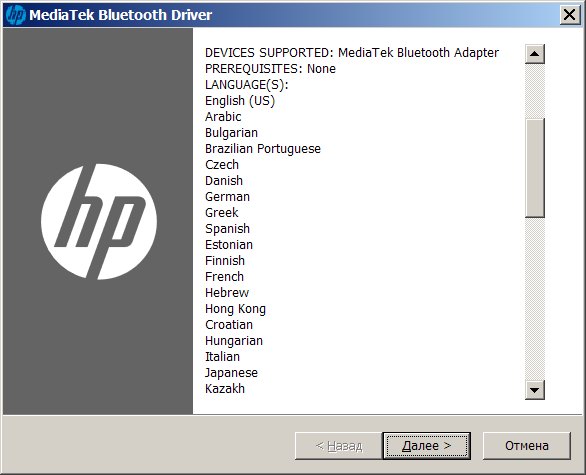
Task: Click the English (US) language entry
Action: (x=240, y=101)
